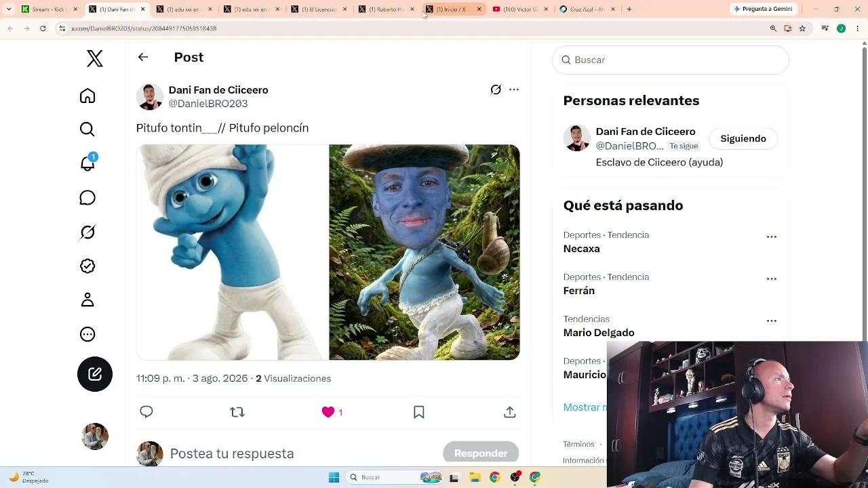Repost the Pitufo post
The image size is (868, 488).
[237, 412]
